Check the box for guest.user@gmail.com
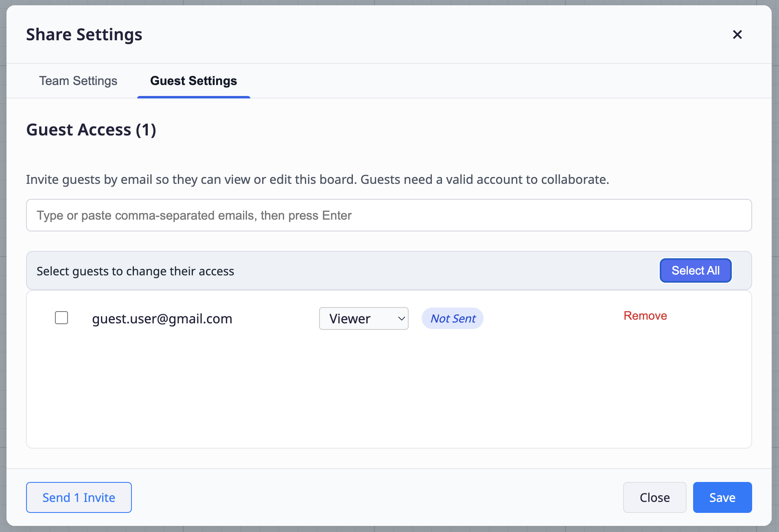This screenshot has height=532, width=779. click(x=61, y=318)
